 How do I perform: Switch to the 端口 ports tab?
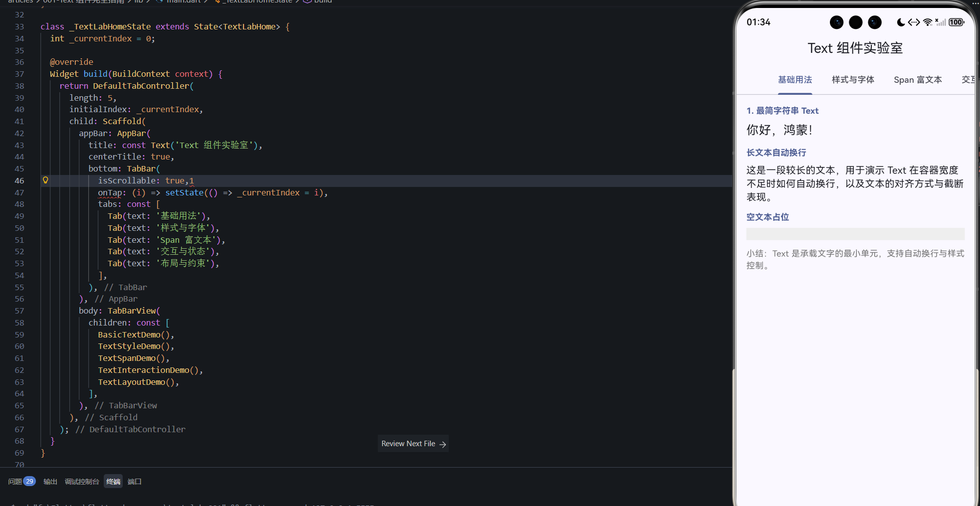click(x=135, y=482)
